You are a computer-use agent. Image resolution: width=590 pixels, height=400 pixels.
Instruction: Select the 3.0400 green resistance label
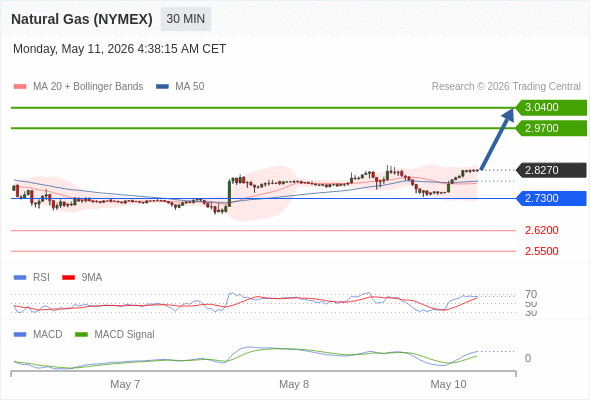coord(551,108)
